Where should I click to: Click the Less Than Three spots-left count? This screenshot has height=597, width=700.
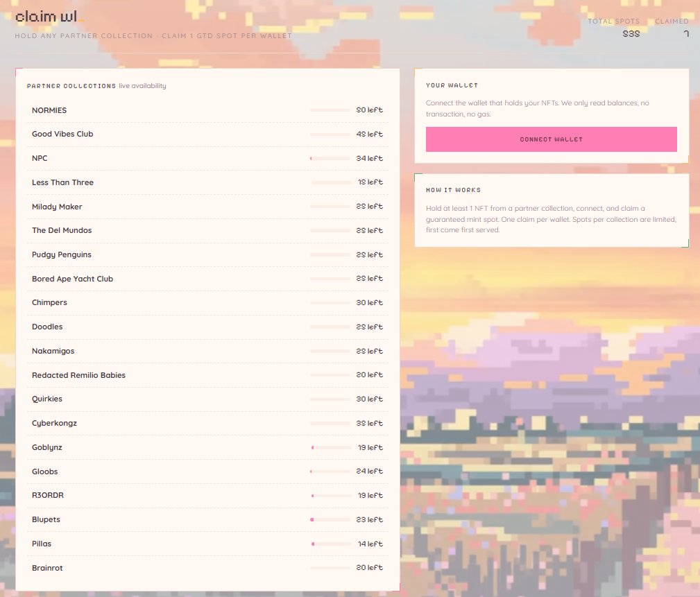click(x=370, y=182)
